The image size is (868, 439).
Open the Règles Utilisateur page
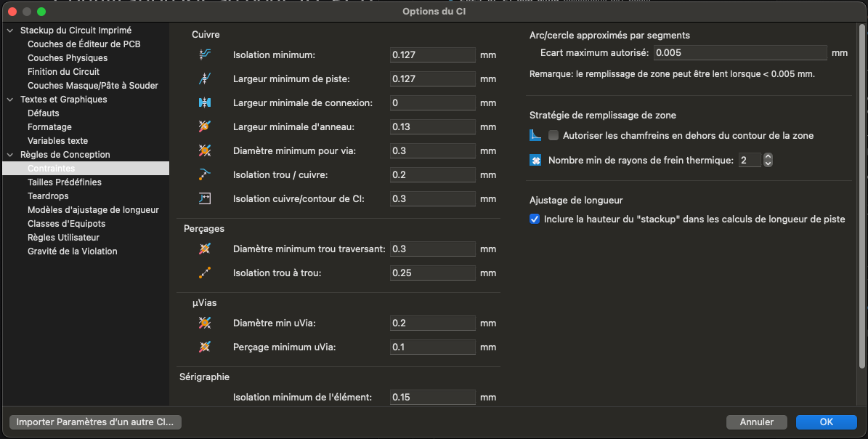tap(64, 238)
